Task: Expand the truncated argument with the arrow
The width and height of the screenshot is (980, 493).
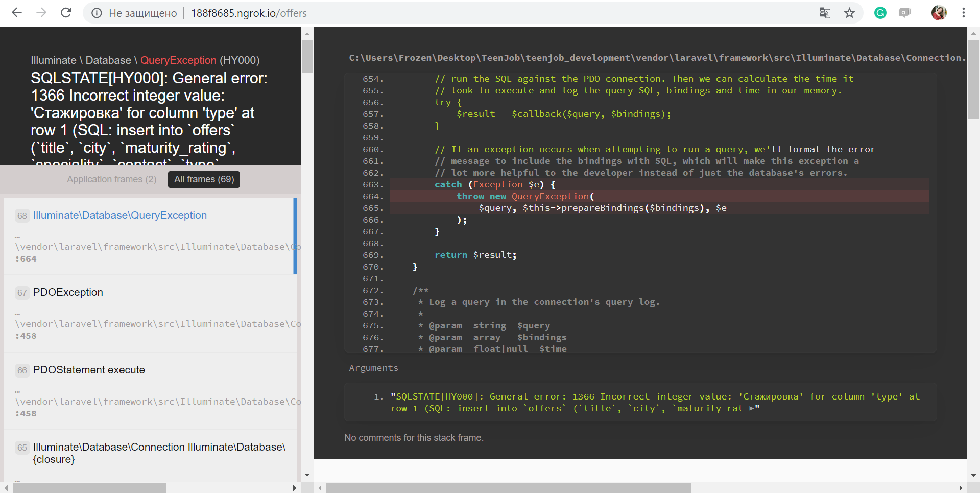Action: 751,408
